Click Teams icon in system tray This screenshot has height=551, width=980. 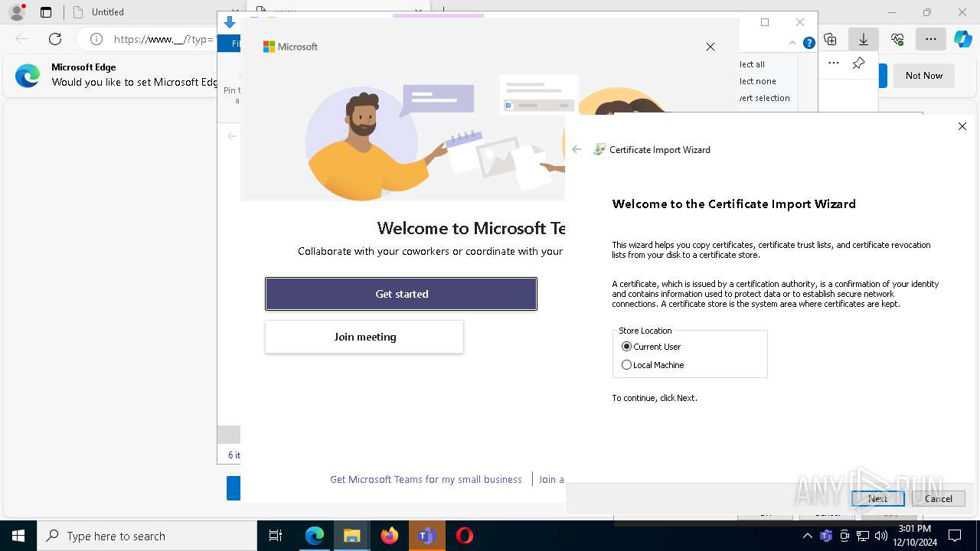(x=826, y=536)
